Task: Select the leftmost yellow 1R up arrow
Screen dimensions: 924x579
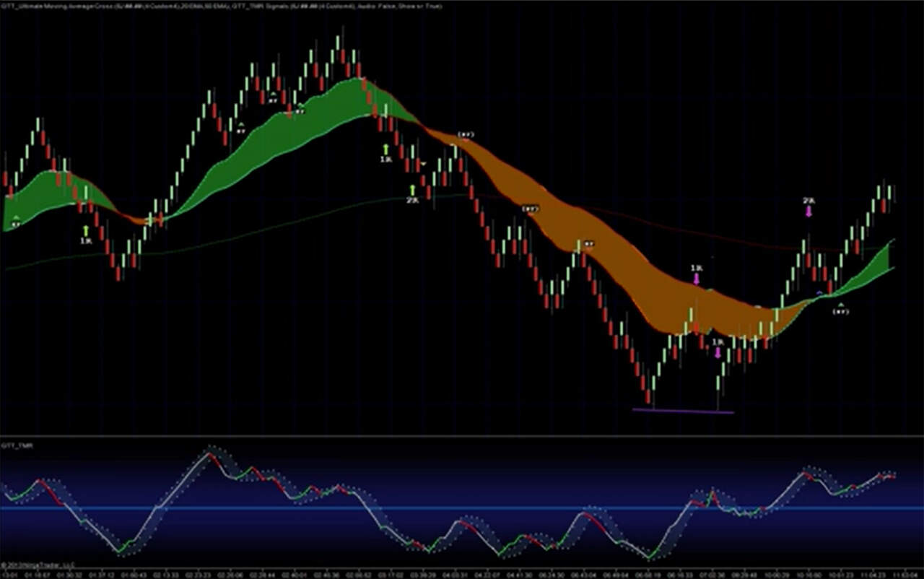Action: click(86, 231)
